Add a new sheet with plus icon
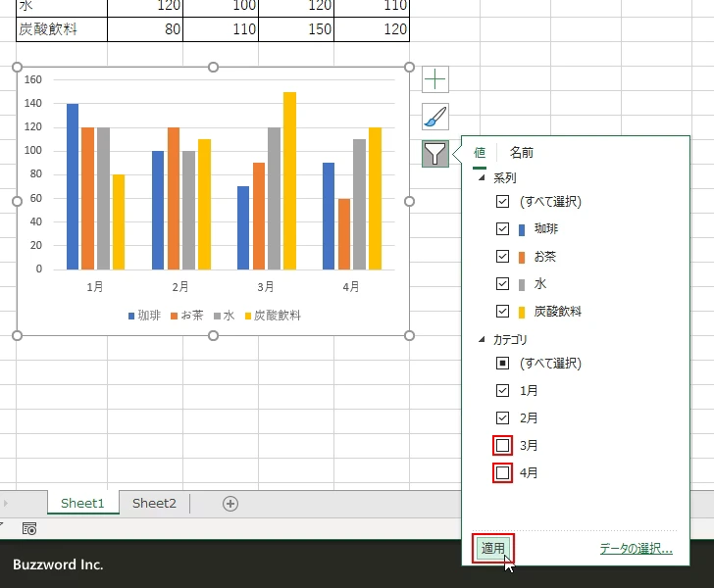 click(230, 504)
